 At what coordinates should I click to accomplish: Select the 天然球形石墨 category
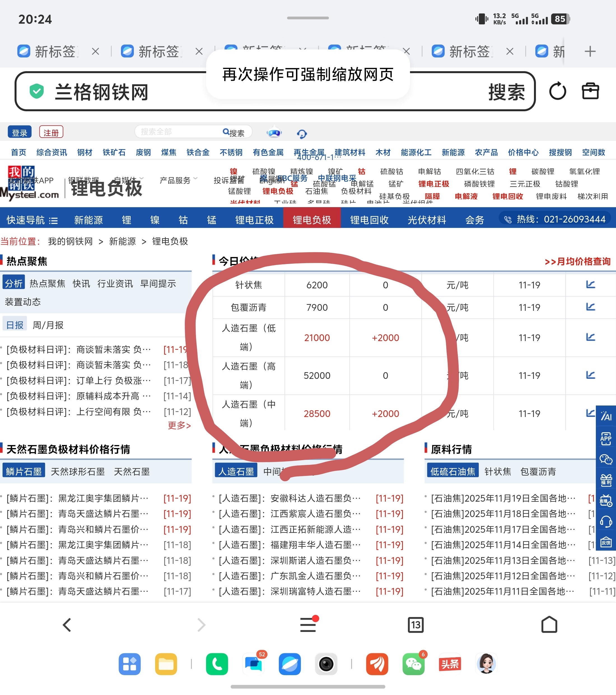tap(78, 472)
